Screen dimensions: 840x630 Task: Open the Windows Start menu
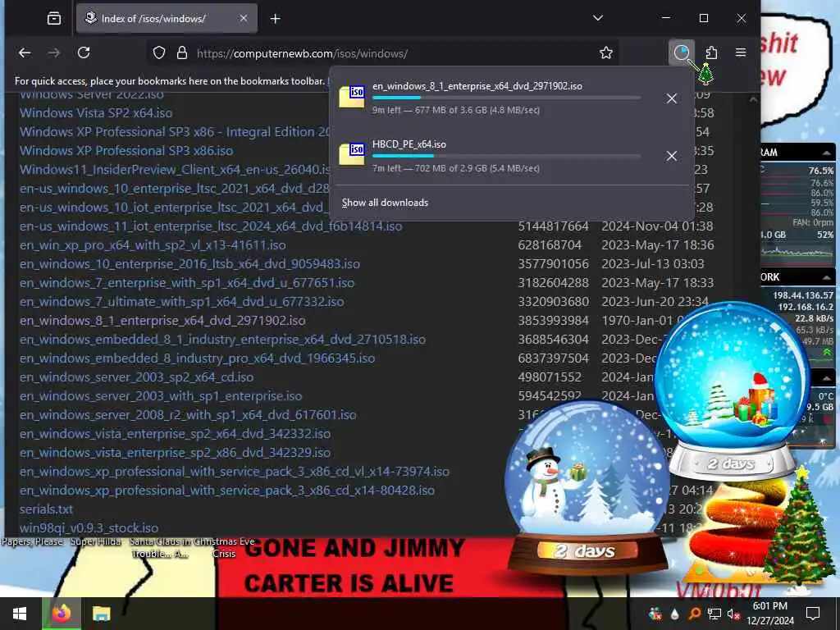[20, 614]
